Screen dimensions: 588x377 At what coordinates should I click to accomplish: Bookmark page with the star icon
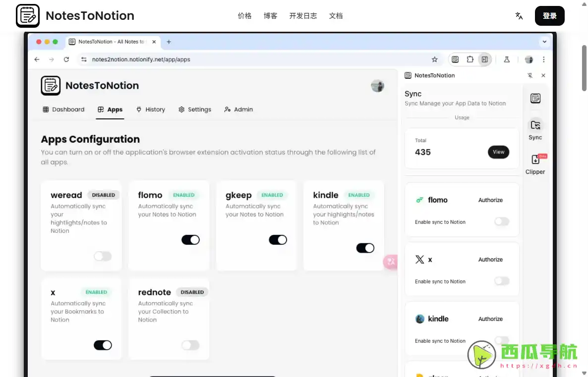tap(435, 59)
